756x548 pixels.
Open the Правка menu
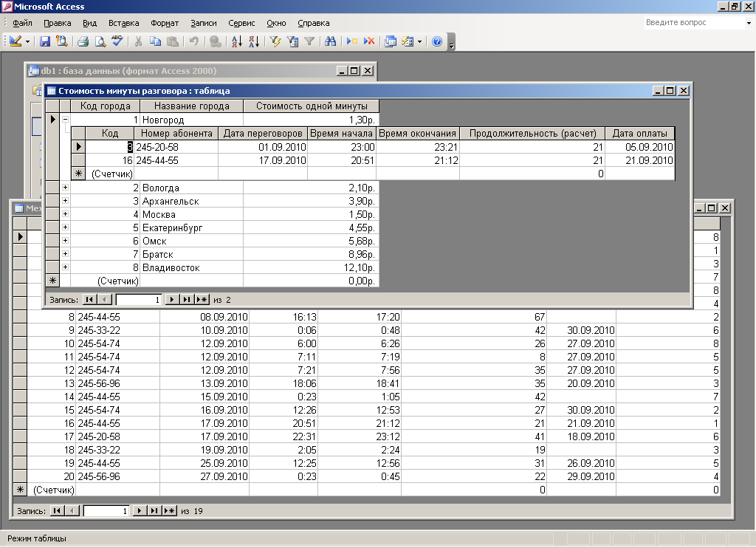tap(58, 23)
